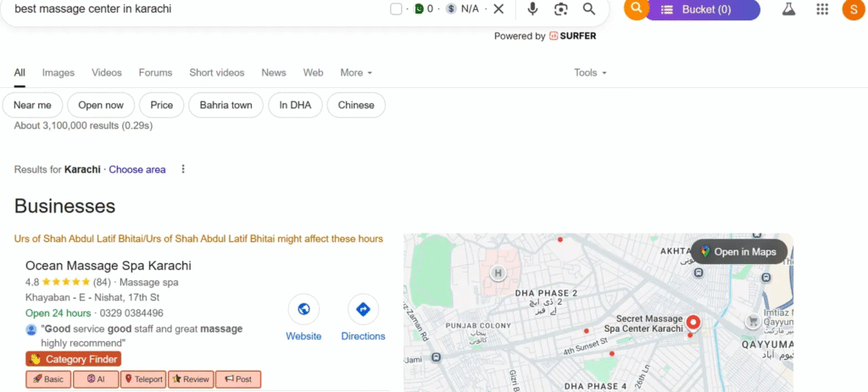Apply the In DHA filter chip
This screenshot has height=392, width=868.
tap(295, 105)
